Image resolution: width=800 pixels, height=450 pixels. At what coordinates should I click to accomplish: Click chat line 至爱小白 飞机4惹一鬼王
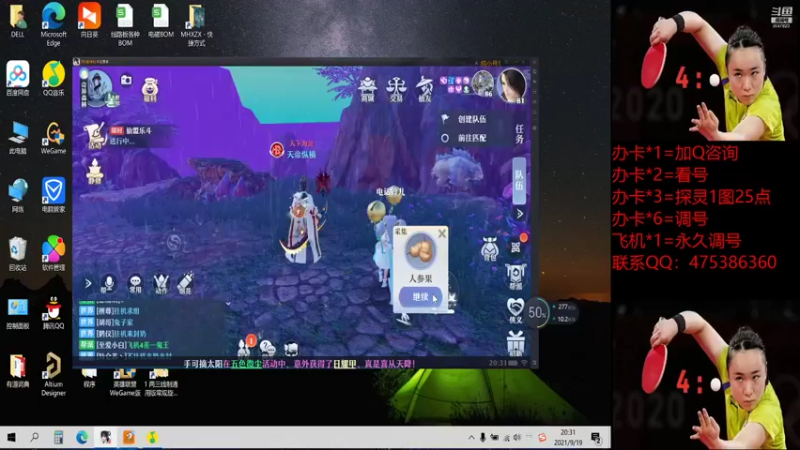pos(124,345)
